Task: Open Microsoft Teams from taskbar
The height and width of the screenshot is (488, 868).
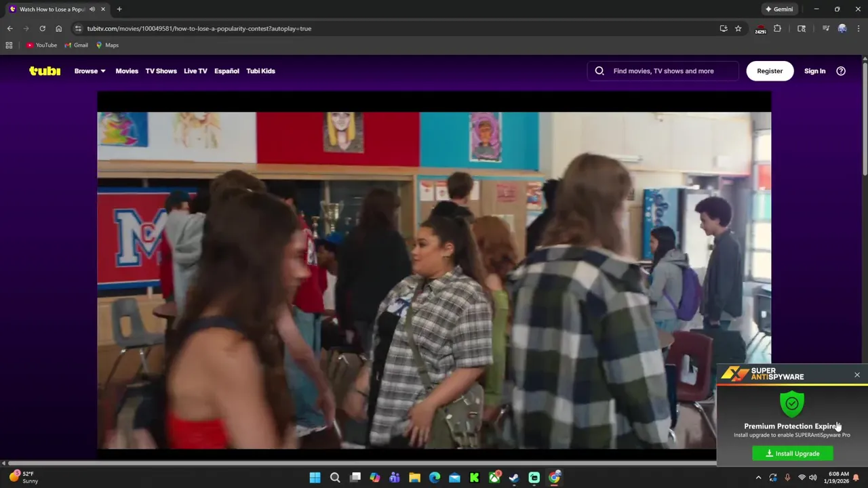Action: click(x=395, y=477)
